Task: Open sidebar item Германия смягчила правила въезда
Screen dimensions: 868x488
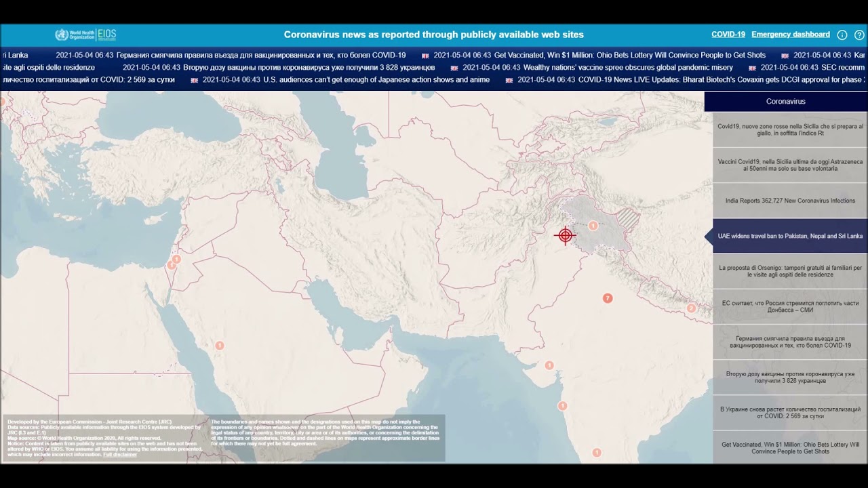Action: pos(790,342)
